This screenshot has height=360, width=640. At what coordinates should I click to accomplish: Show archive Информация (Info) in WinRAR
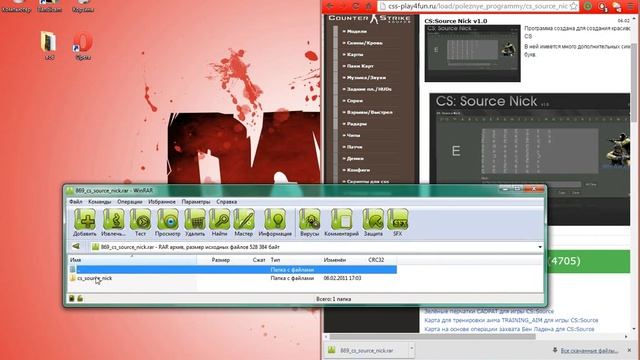(275, 222)
